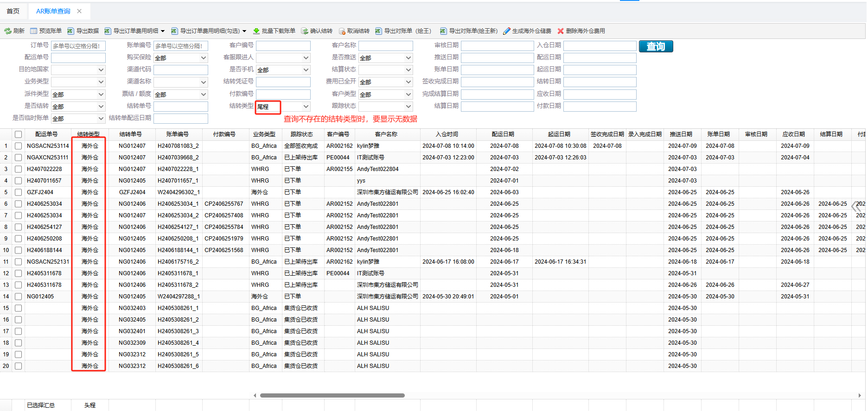Check the row for NGSACN253114
This screenshot has height=411, width=868.
[x=18, y=146]
